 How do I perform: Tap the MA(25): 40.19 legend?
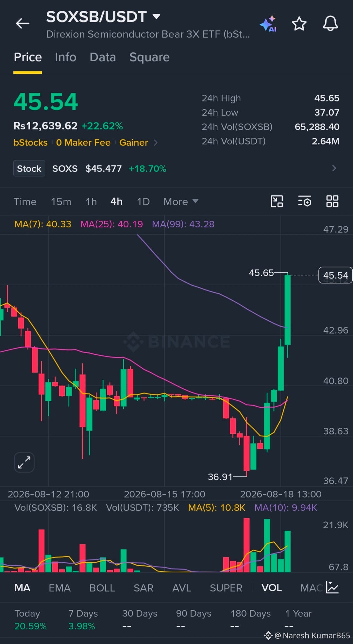coord(111,224)
